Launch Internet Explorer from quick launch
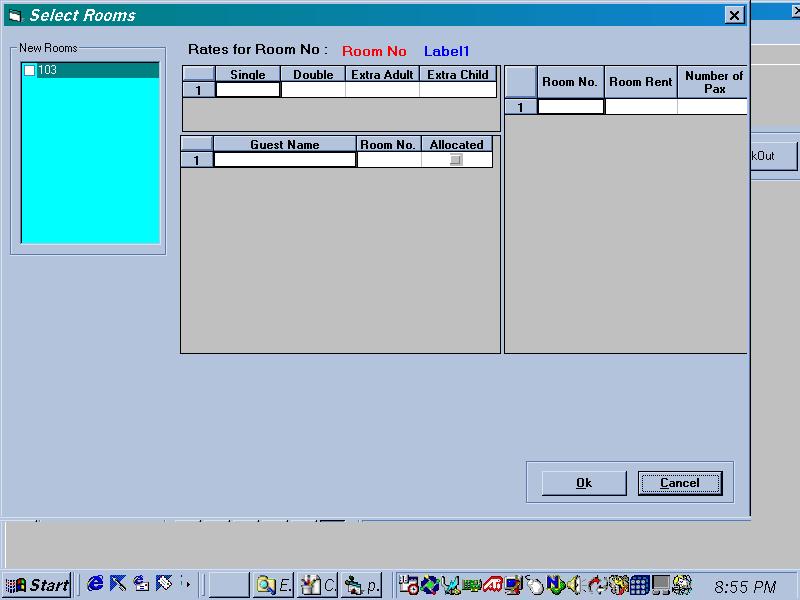800x600 pixels. click(x=95, y=584)
